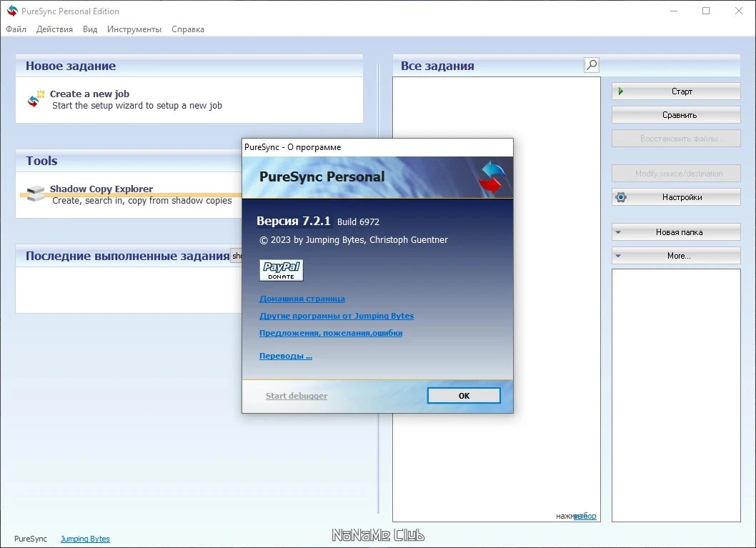Viewport: 756px width, 548px height.
Task: Open the Домашняя страница link
Action: (302, 299)
